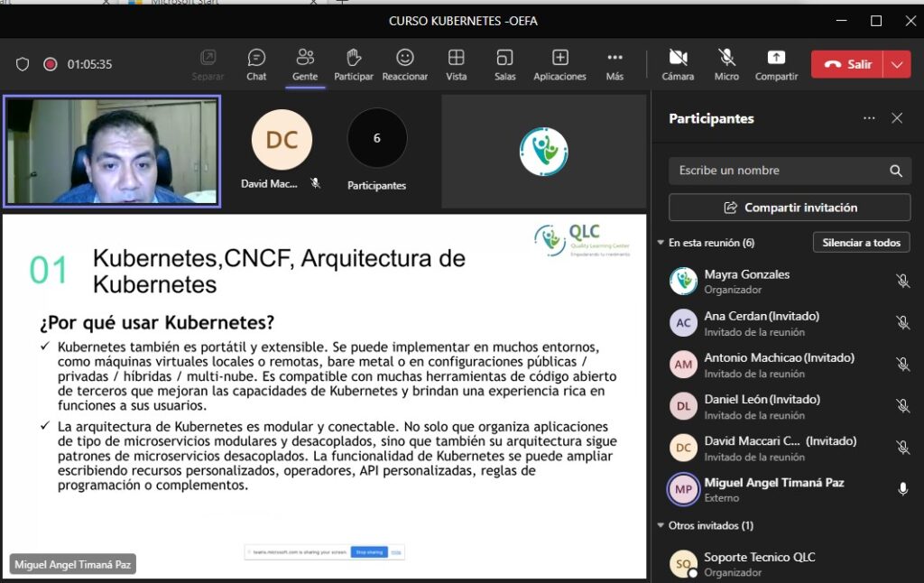924x583 pixels.
Task: Click the 'Compartir invitación' button
Action: (790, 208)
